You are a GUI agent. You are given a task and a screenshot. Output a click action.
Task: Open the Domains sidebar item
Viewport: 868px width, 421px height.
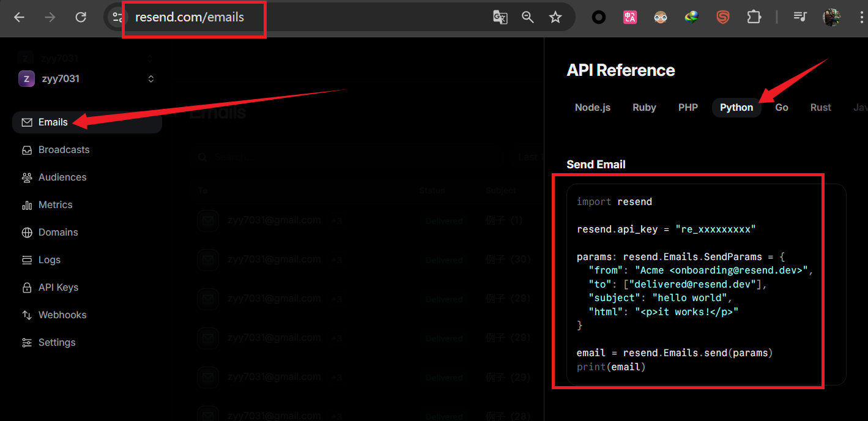(x=87, y=233)
